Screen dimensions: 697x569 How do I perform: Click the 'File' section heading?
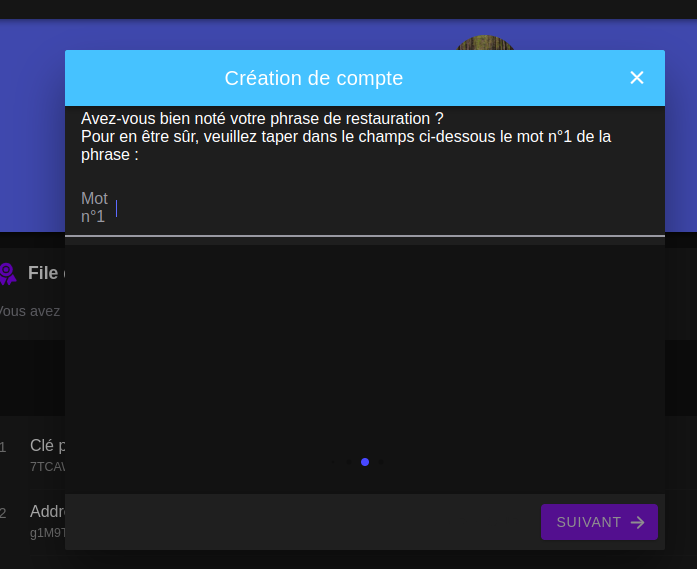coord(44,273)
